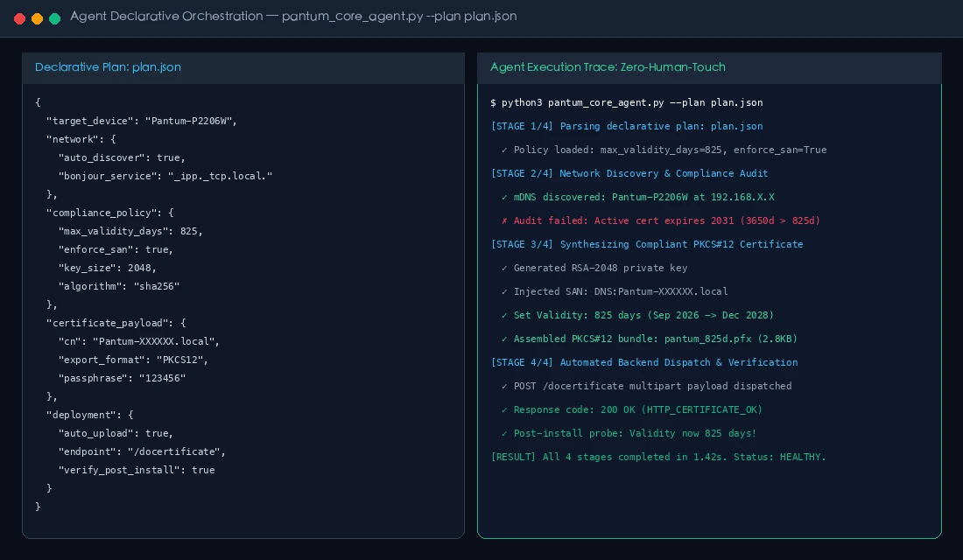This screenshot has height=560, width=963.
Task: Click the 'Assembled PKCS#12 bundle: pantum_825d.pfx' line
Action: (650, 339)
